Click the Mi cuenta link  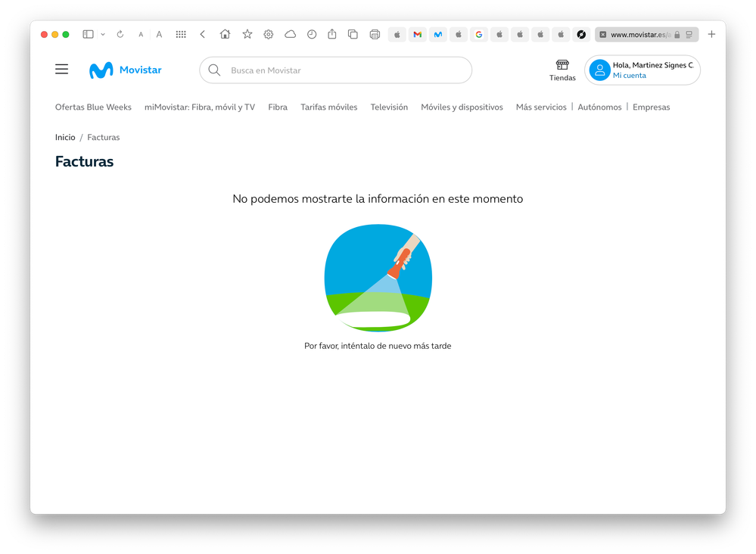[x=630, y=76]
